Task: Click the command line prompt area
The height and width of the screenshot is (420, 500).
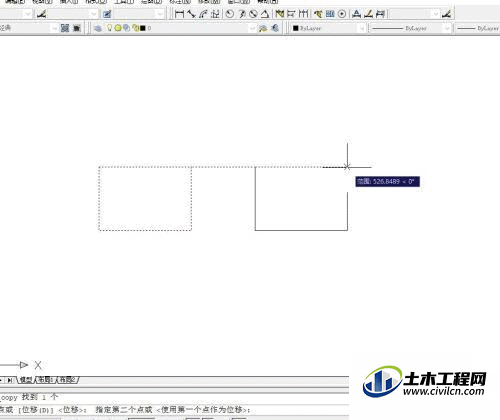Action: [x=174, y=409]
